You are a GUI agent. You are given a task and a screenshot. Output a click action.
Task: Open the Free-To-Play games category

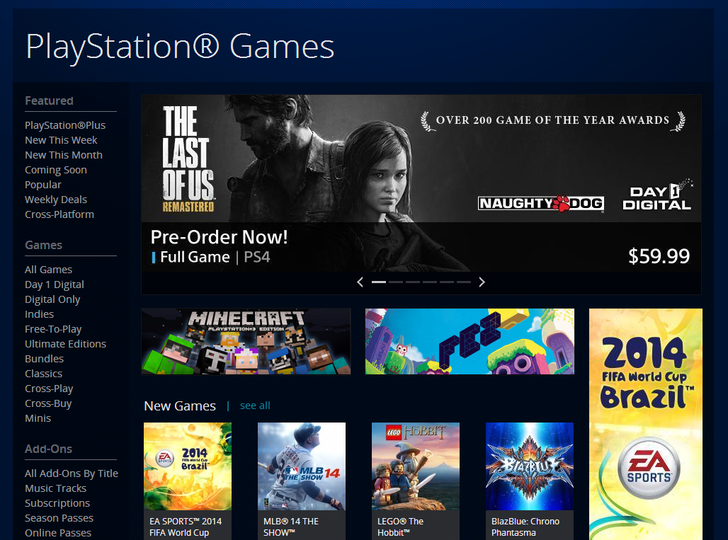pos(53,329)
